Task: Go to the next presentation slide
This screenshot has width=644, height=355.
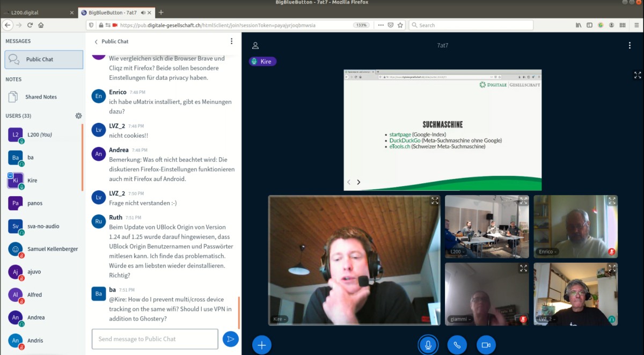Action: tap(358, 182)
